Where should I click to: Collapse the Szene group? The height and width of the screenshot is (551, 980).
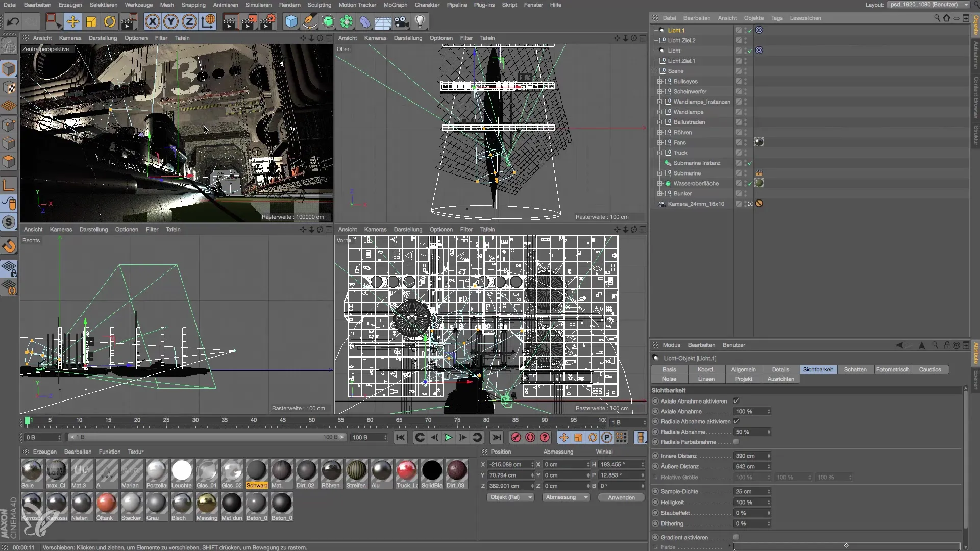654,71
